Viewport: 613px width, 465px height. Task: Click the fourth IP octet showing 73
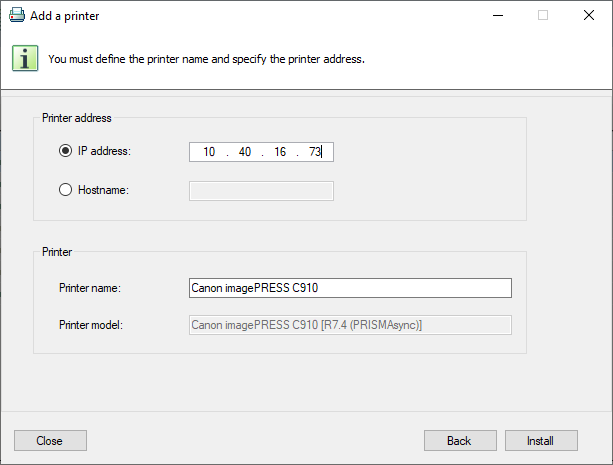click(x=315, y=152)
